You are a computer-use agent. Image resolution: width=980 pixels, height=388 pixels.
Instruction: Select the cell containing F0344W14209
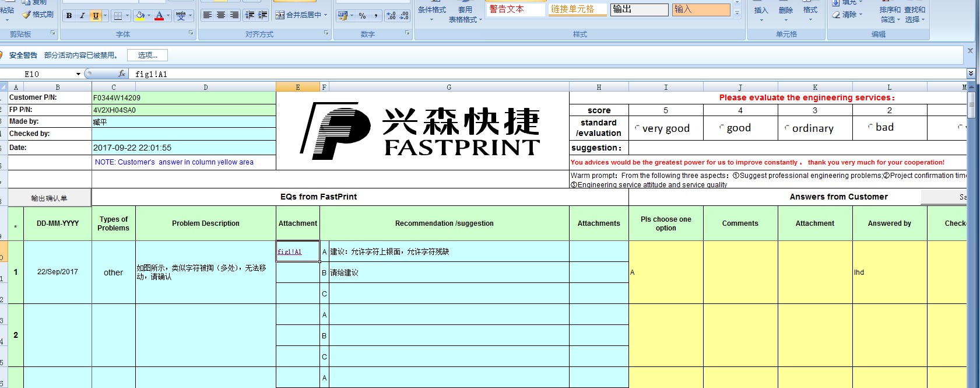[184, 97]
